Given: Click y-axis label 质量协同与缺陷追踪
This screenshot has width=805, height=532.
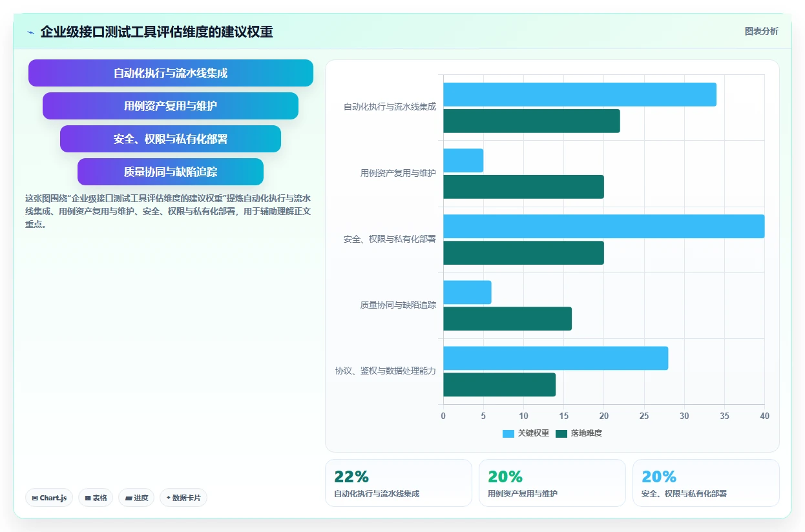Looking at the screenshot, I should point(398,305).
